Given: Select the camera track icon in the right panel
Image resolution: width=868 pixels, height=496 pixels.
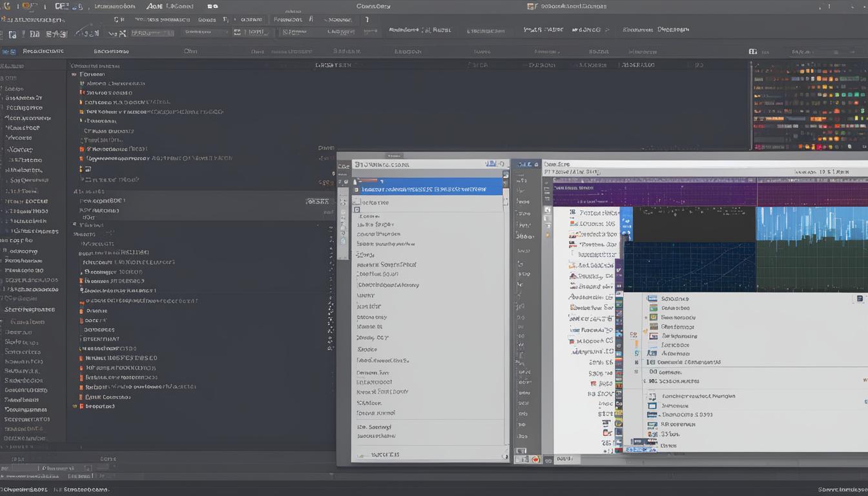Looking at the screenshot, I should (573, 212).
